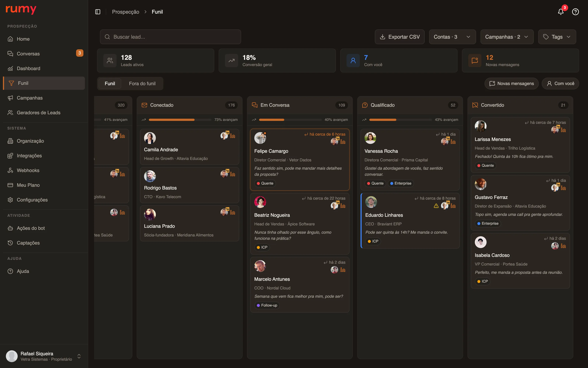Switch to the Funil tab
588x368 pixels.
coord(110,84)
